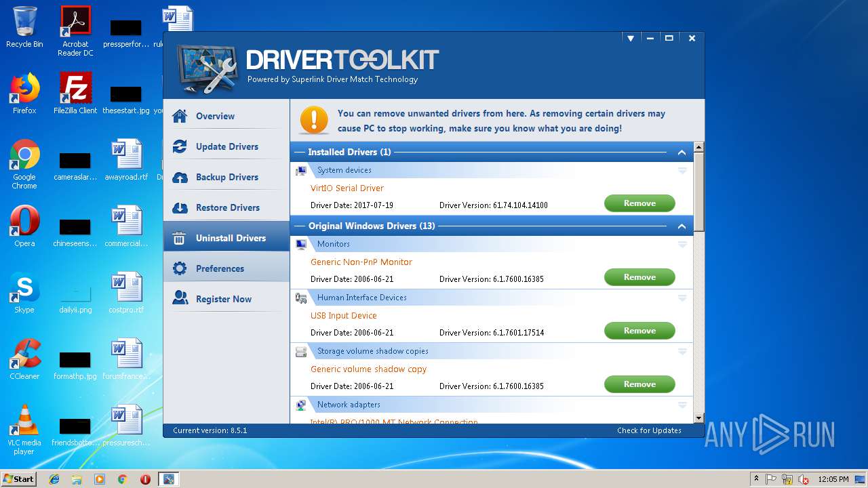Select awayroad.rtf desktop file
Screen dimensions: 868x488
pyautogui.click(x=126, y=160)
